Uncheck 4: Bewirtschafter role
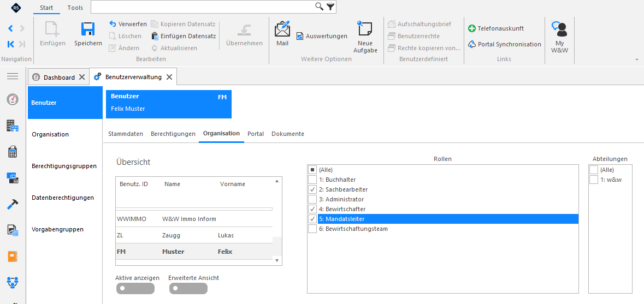 click(x=312, y=209)
